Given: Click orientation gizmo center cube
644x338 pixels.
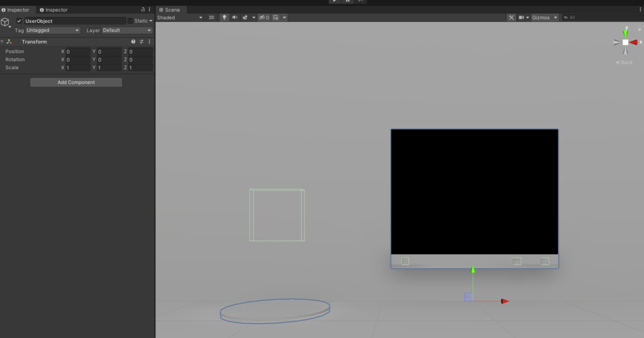Looking at the screenshot, I should click(x=625, y=42).
